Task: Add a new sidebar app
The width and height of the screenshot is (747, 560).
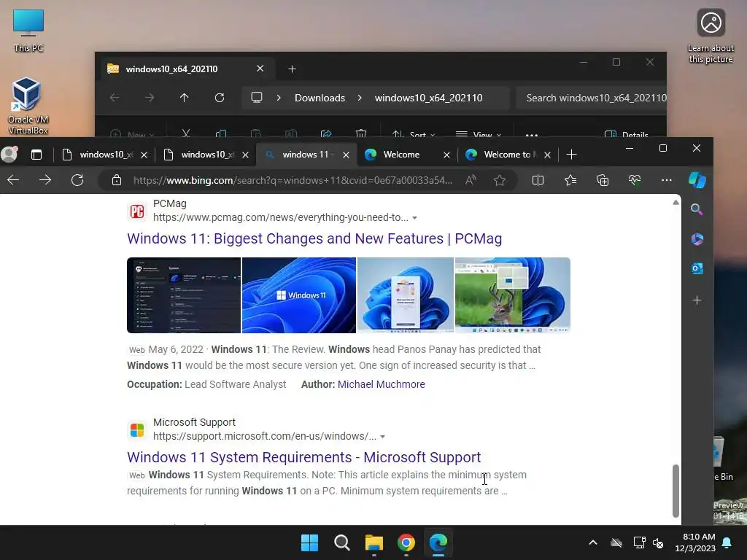Action: pos(697,300)
